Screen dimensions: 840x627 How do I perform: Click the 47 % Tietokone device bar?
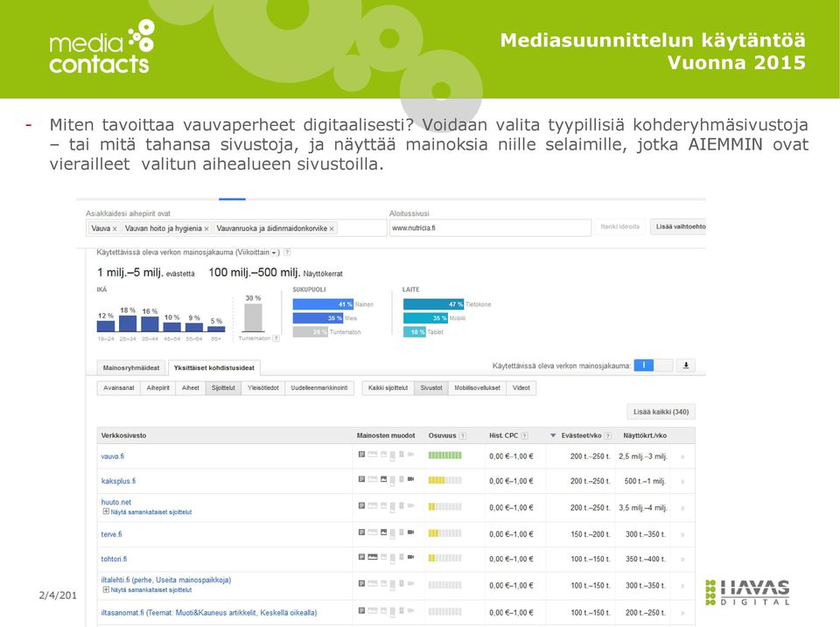click(433, 304)
